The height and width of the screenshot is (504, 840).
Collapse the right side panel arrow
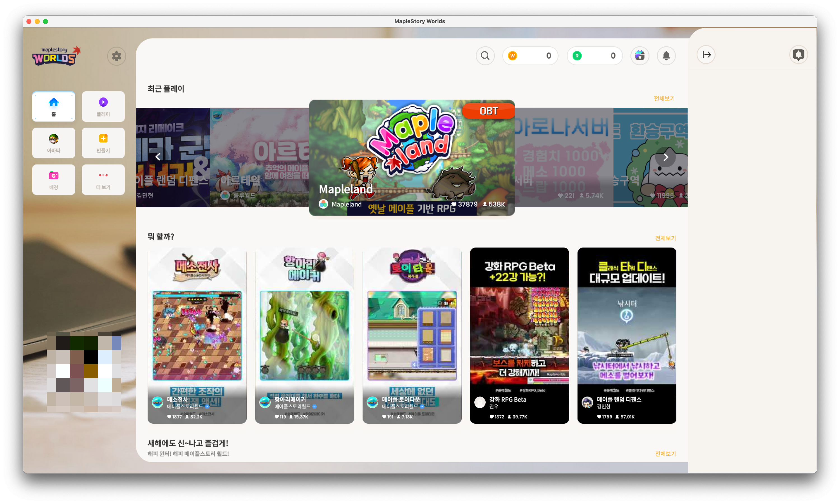click(706, 55)
